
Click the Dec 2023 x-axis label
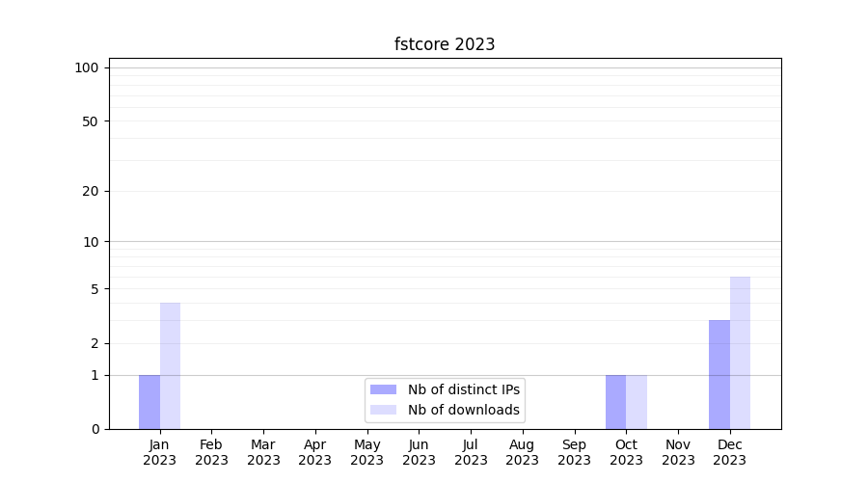point(730,452)
